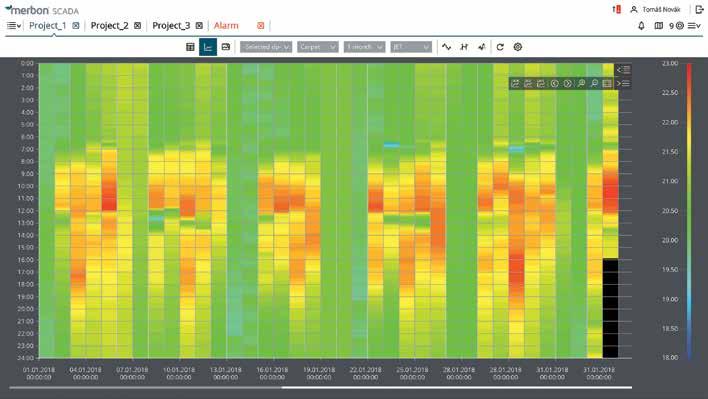The height and width of the screenshot is (399, 708).
Task: Click the 23.00 color scale value
Action: [x=670, y=63]
